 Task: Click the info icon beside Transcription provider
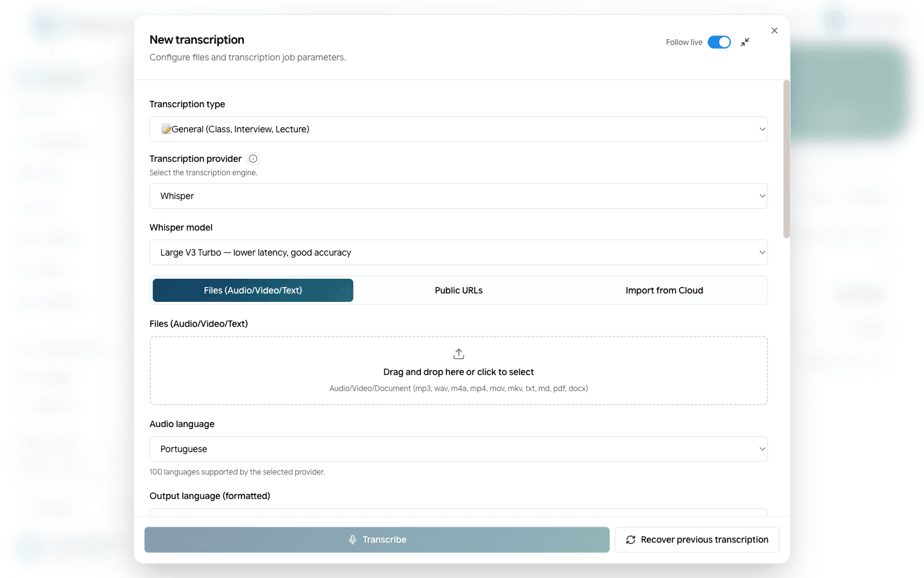click(253, 159)
